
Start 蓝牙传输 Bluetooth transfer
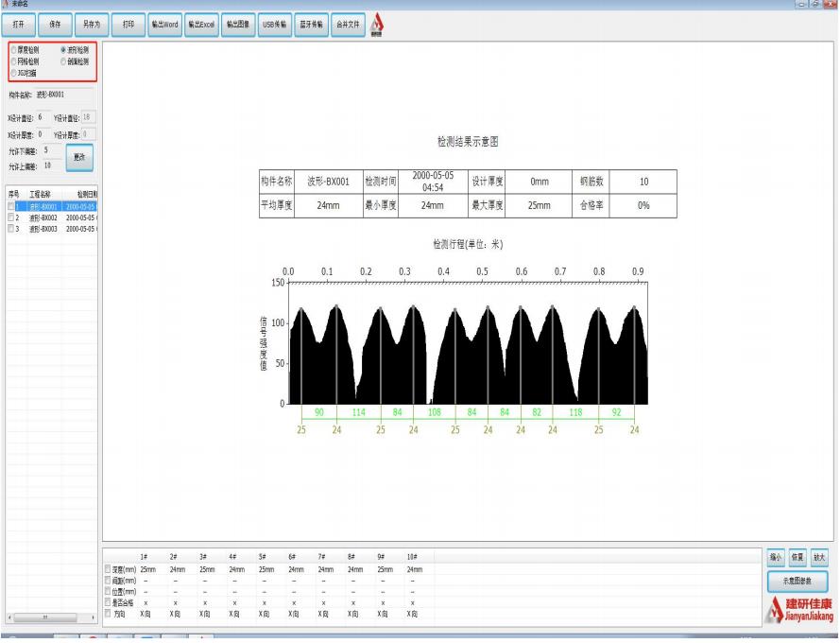click(313, 23)
